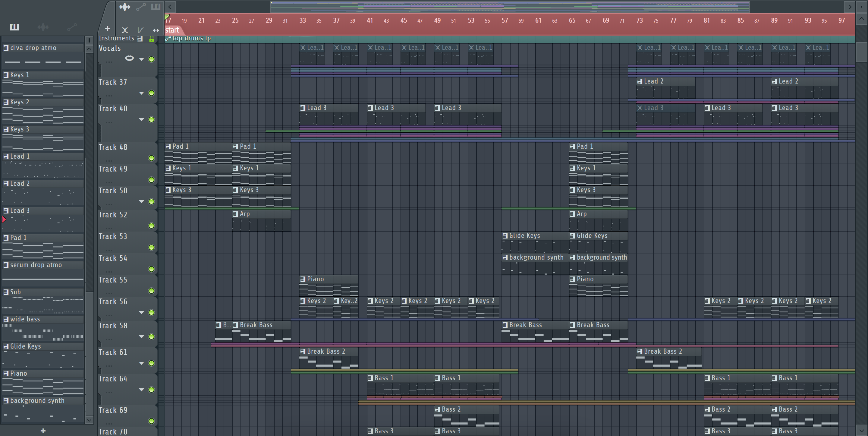
Task: Click the X-shaped tool icon in playlist header
Action: coord(125,30)
